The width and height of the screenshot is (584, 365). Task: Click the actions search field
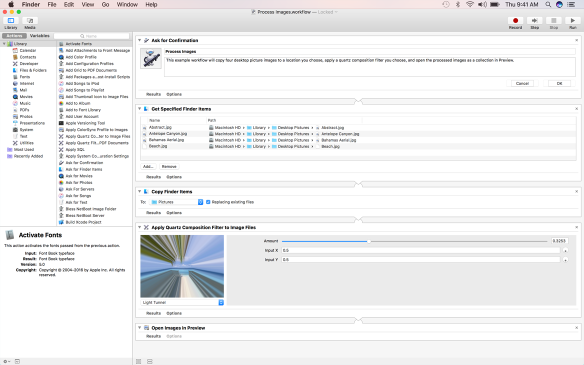[x=92, y=36]
